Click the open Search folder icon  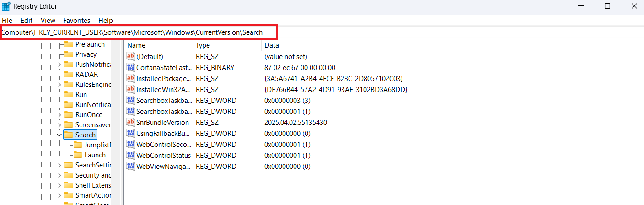[x=69, y=135]
